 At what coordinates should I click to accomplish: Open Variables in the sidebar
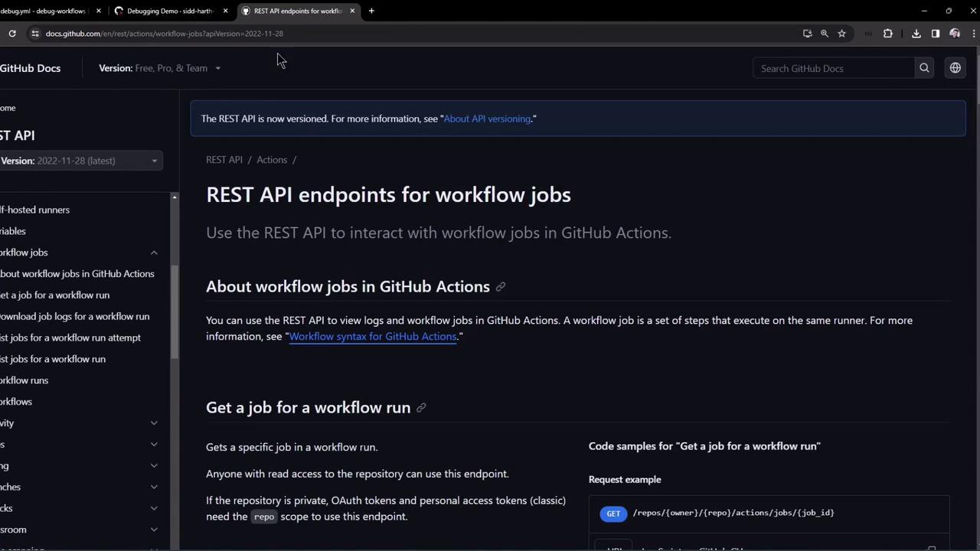point(13,231)
